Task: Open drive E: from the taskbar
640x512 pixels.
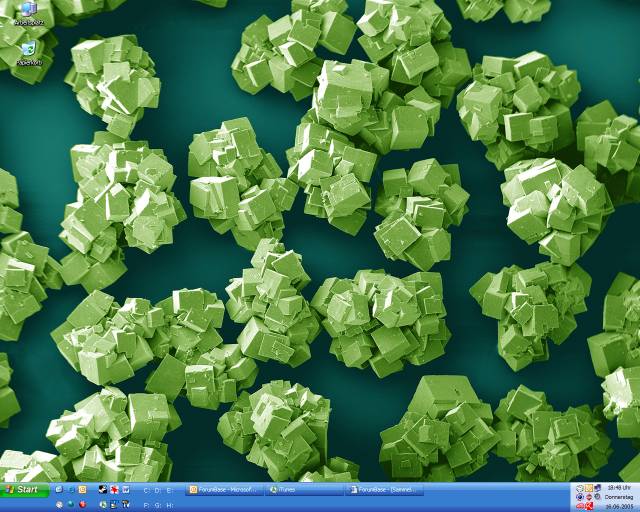Action: 170,490
